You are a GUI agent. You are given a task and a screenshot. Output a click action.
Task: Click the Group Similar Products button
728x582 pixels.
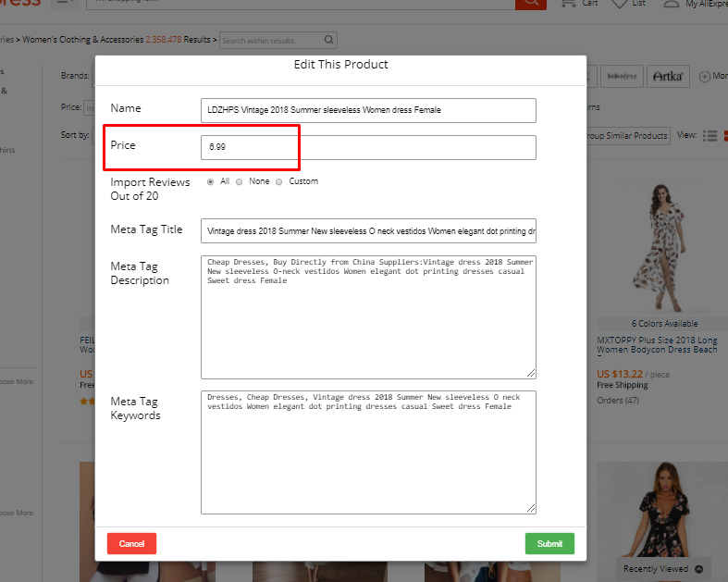click(x=626, y=136)
